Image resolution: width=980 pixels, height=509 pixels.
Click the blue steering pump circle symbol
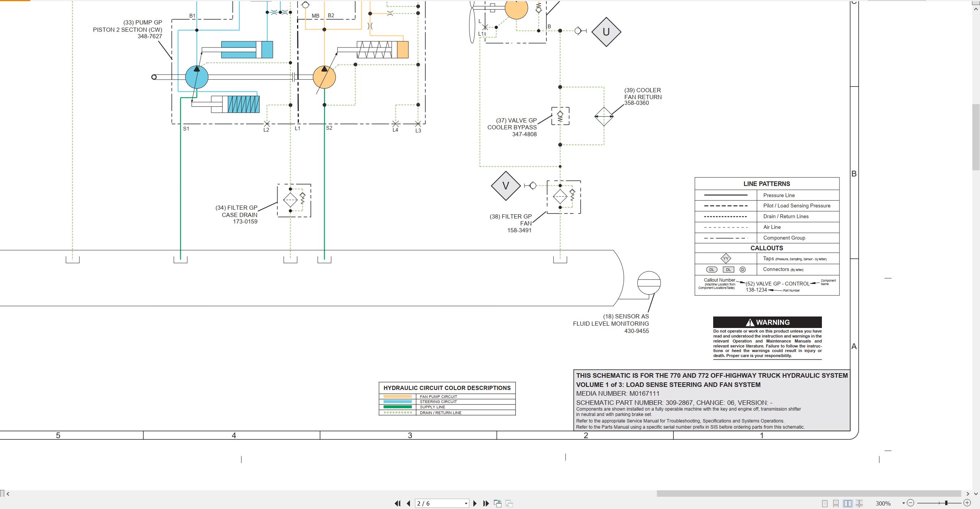[197, 77]
